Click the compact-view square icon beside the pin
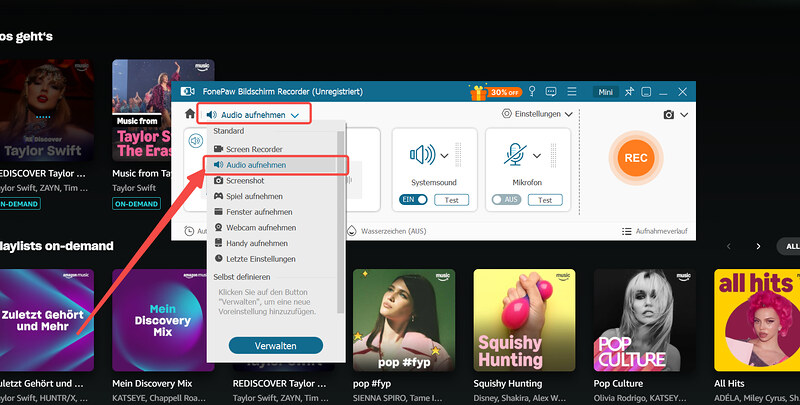 tap(646, 92)
